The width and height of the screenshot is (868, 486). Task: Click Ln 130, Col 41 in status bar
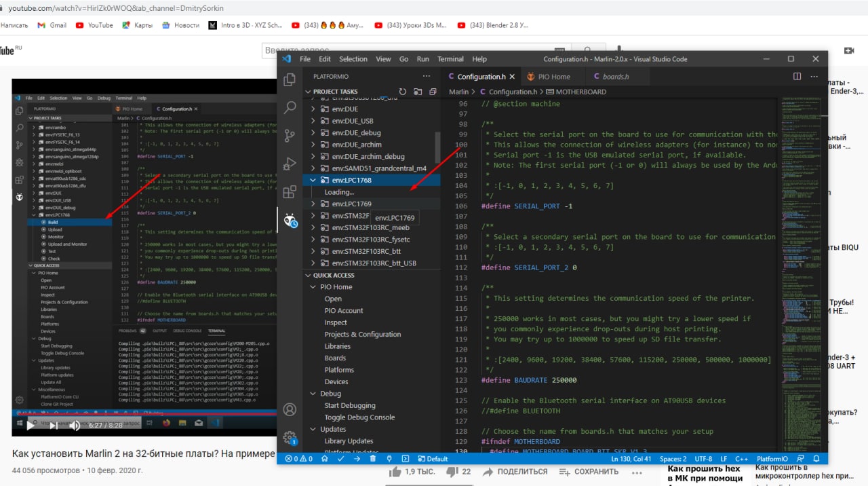(631, 459)
